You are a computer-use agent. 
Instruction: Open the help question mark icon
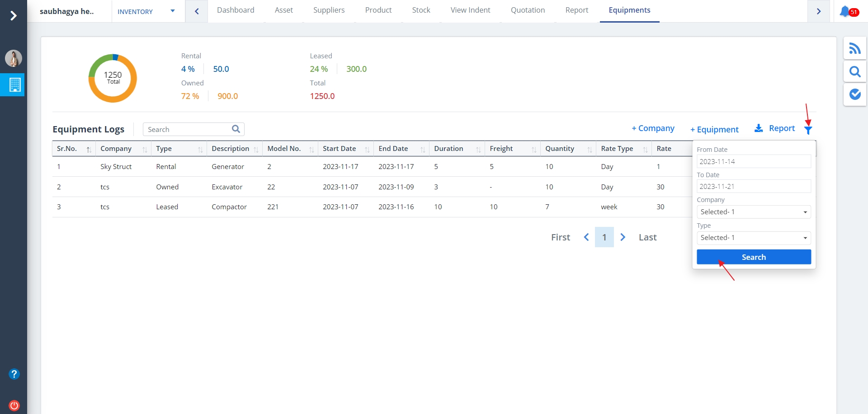14,374
